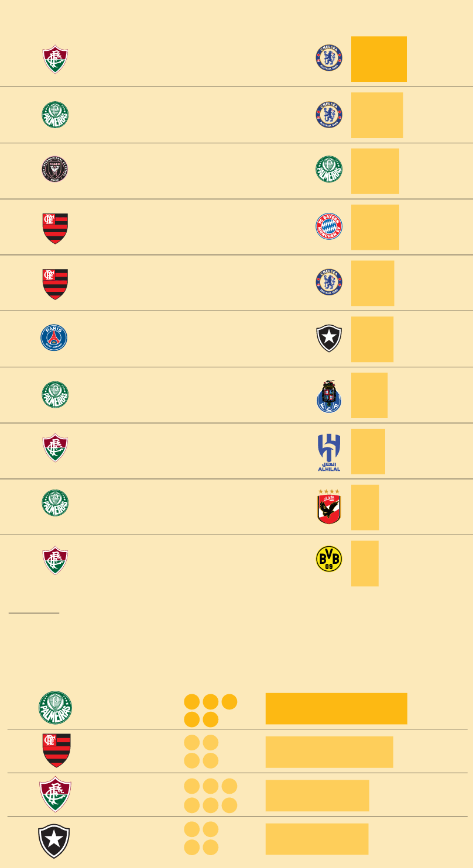The image size is (473, 868).
Task: Click the bar beside the six-dot Fluminense row
Action: 317,795
